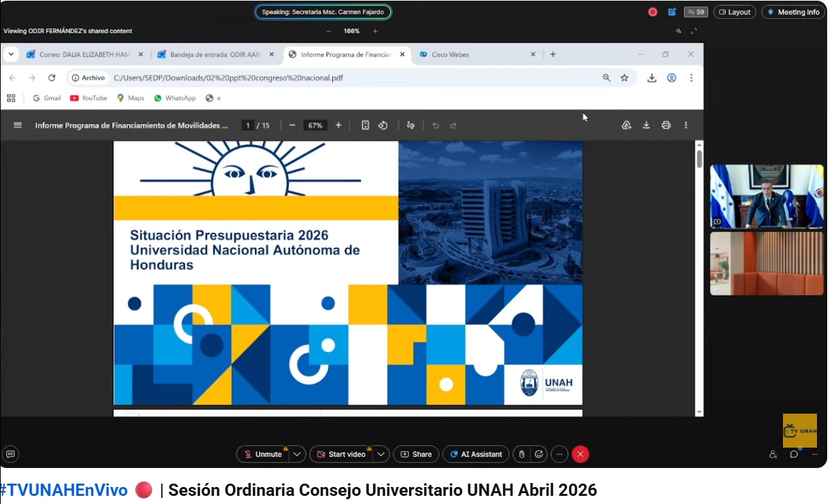Open the Webex chat panel icon
Screen dimensions: 836x504
coord(794,454)
